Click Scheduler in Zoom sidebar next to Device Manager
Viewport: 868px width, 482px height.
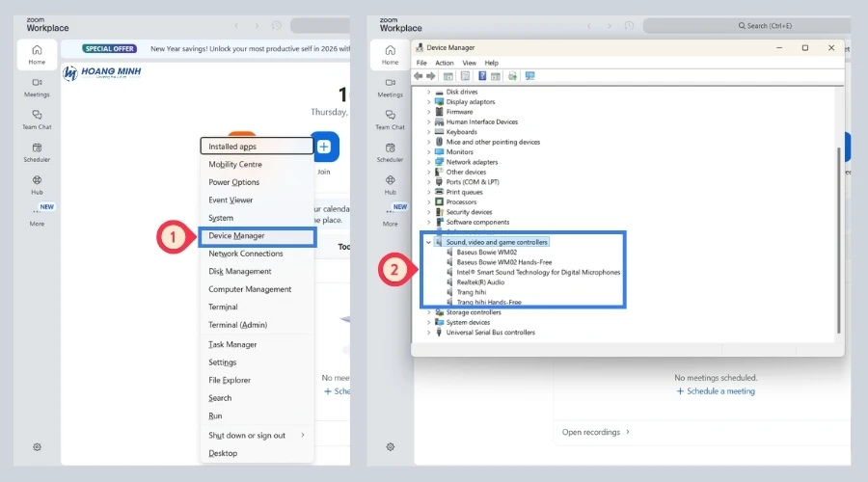click(391, 152)
